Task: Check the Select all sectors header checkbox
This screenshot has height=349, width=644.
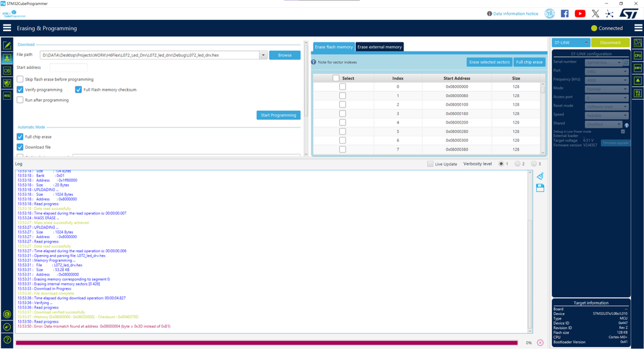Action: (x=336, y=78)
